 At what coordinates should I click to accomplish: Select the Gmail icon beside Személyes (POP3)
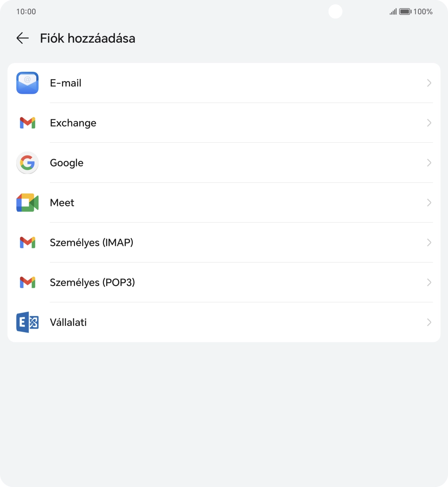click(27, 282)
